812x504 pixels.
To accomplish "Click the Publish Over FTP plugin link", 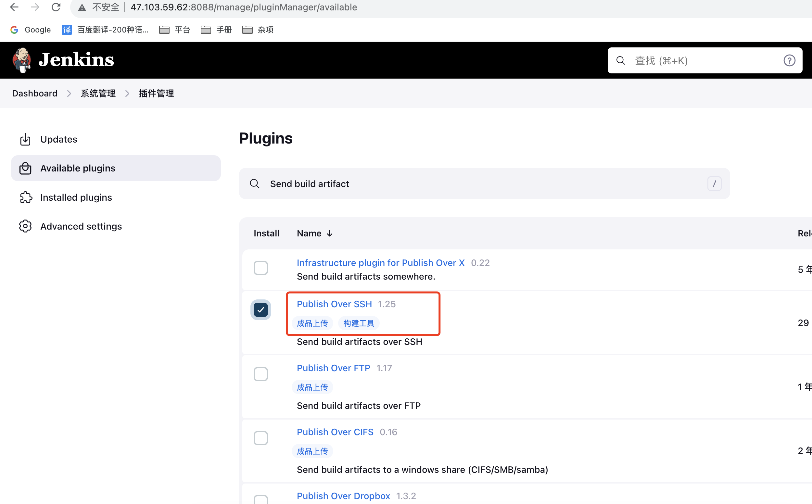I will pyautogui.click(x=334, y=368).
